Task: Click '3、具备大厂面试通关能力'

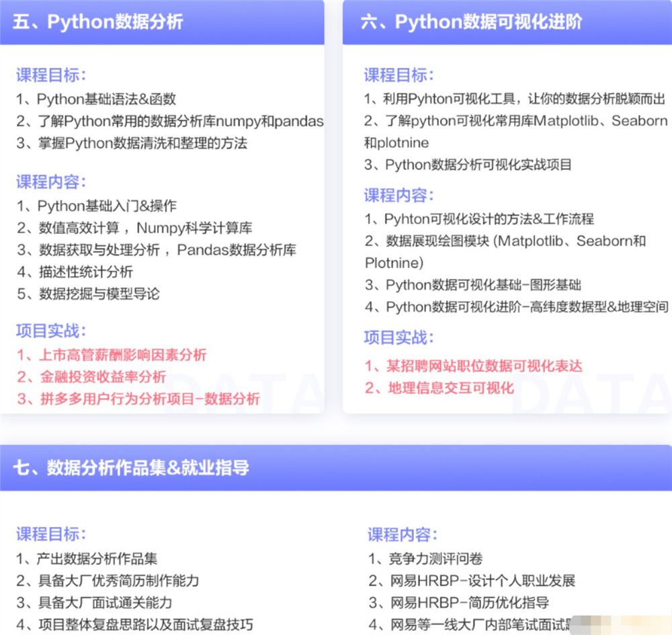Action: (94, 603)
